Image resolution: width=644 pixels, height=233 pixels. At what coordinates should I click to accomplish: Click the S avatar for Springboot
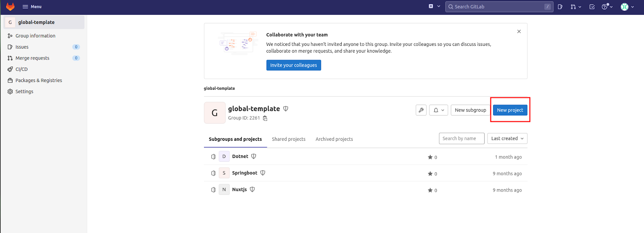tap(224, 173)
